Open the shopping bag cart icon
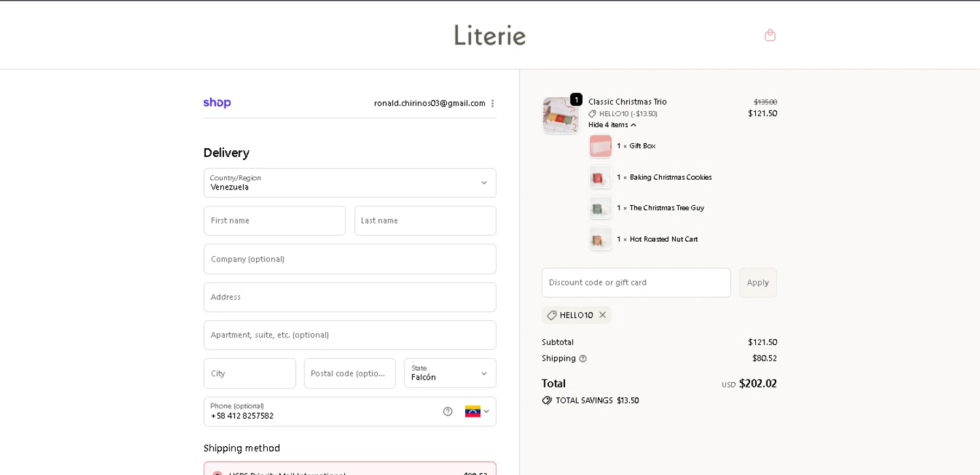980x475 pixels. pyautogui.click(x=770, y=35)
